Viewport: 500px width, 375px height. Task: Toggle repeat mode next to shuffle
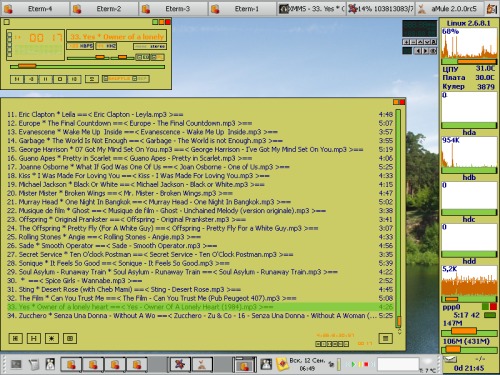(141, 79)
